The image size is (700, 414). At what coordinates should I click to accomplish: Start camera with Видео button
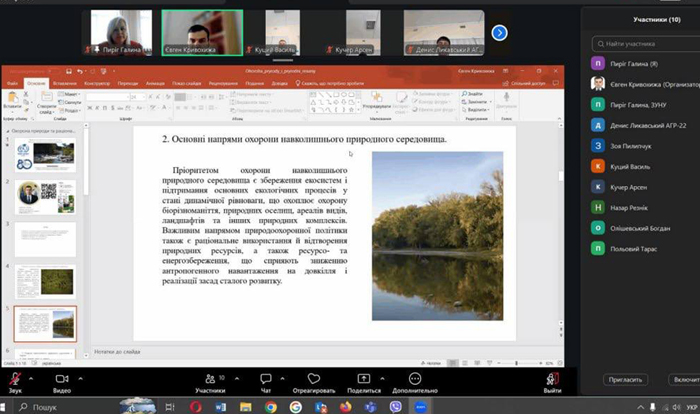[x=62, y=383]
